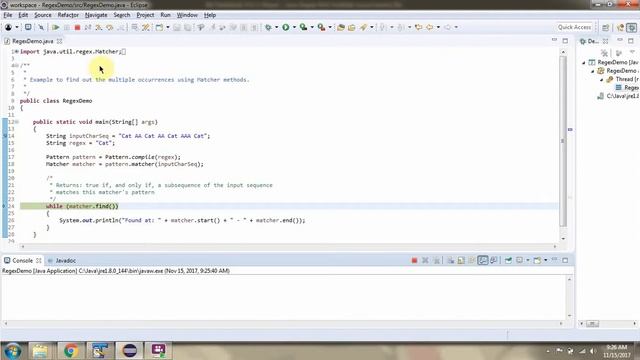The width and height of the screenshot is (640, 360).
Task: Click the volume icon in system tray
Action: click(593, 351)
